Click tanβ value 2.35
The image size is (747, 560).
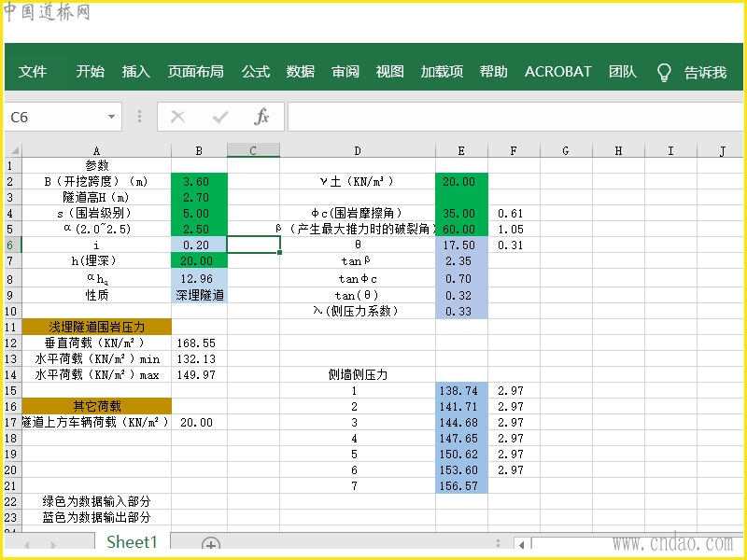coord(461,261)
